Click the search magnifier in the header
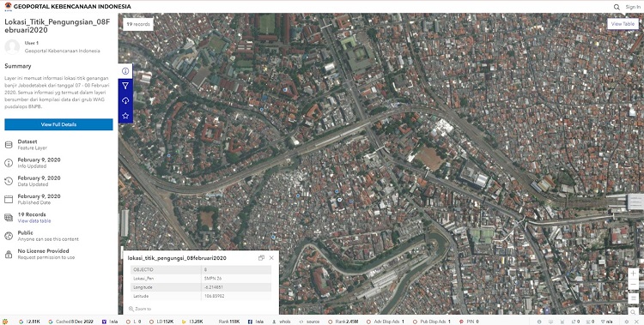This screenshot has width=644, height=325. coord(617,7)
